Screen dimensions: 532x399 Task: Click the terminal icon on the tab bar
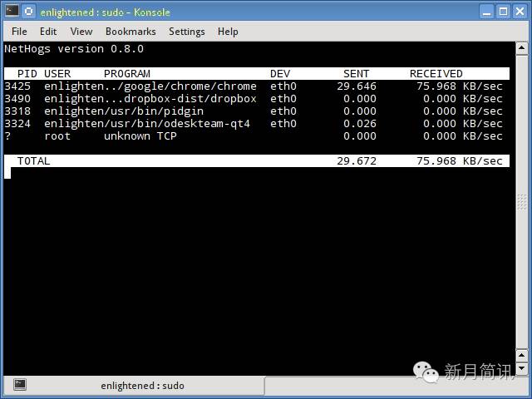20,384
